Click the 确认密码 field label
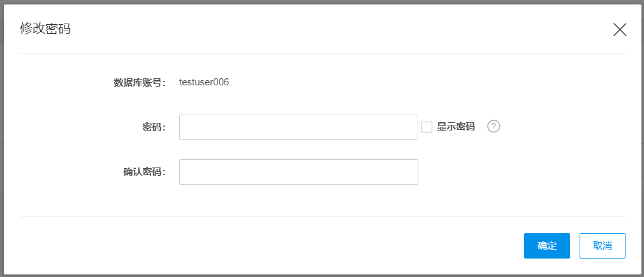Image resolution: width=644 pixels, height=277 pixels. (144, 172)
